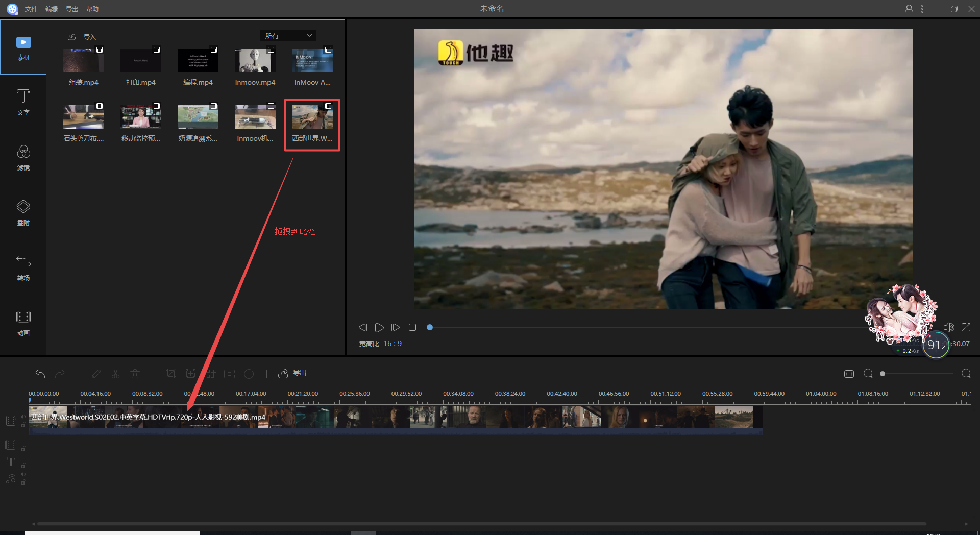Click the scissors split icon
This screenshot has height=535, width=980.
115,374
